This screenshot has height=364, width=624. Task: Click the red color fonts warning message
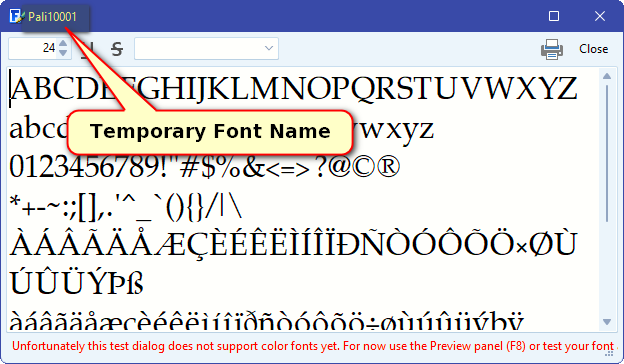point(313,346)
